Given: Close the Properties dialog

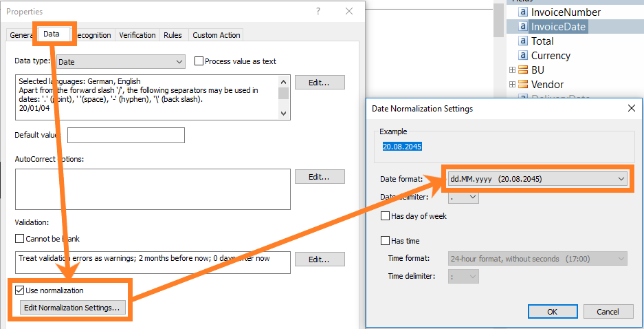Looking at the screenshot, I should [349, 11].
